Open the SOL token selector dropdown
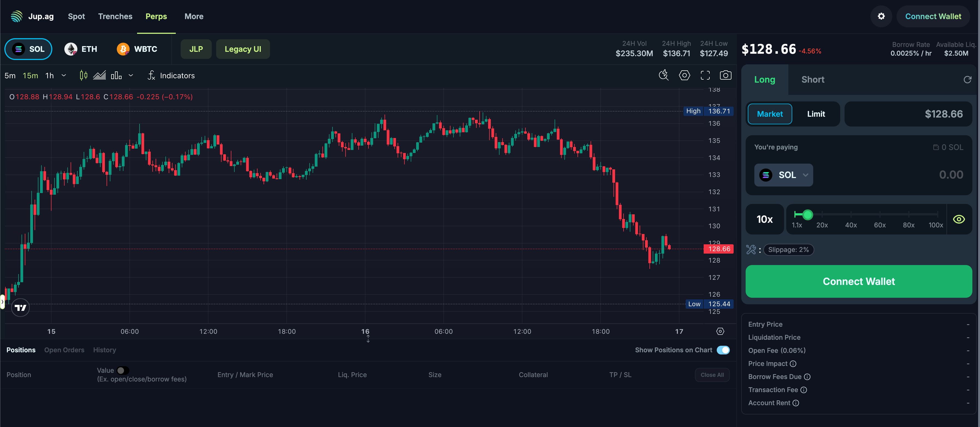This screenshot has width=980, height=427. (x=784, y=175)
